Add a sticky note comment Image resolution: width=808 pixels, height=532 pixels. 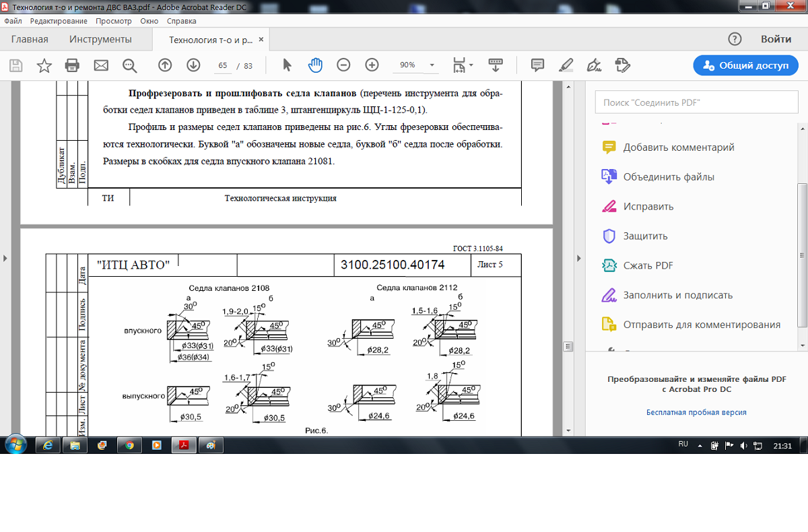click(537, 65)
